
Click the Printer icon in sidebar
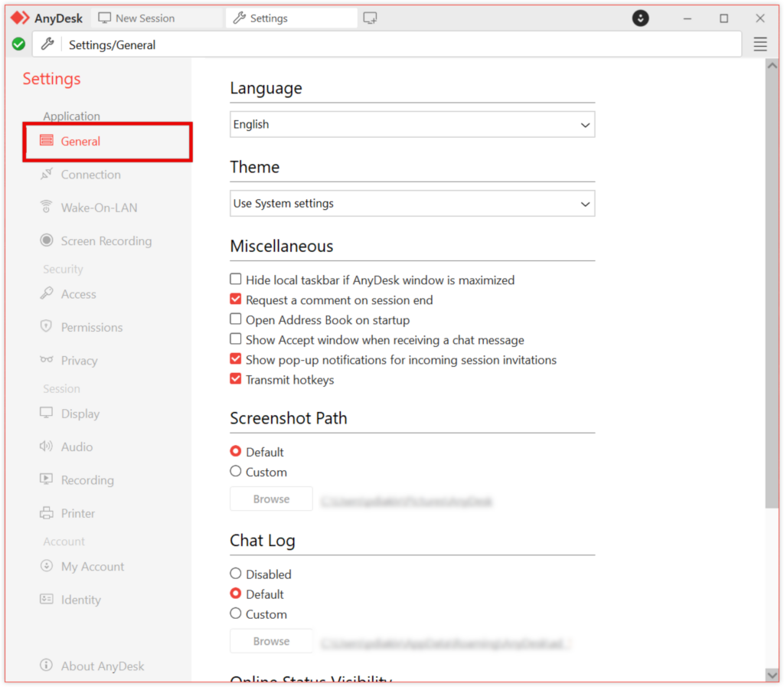(47, 513)
